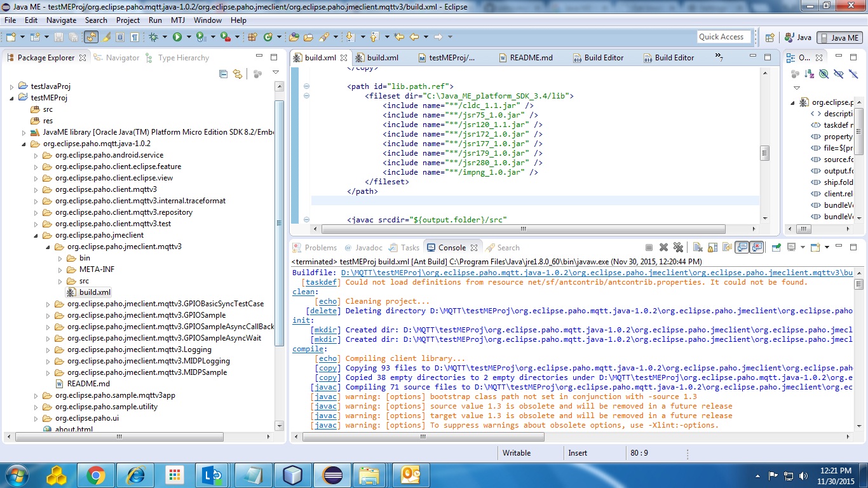Open the Display Selected Console dropdown

pyautogui.click(x=803, y=247)
